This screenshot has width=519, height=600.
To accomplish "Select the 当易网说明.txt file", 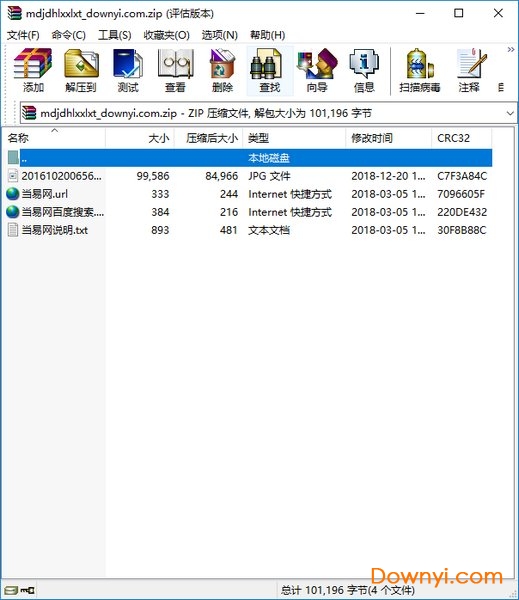I will [x=54, y=230].
